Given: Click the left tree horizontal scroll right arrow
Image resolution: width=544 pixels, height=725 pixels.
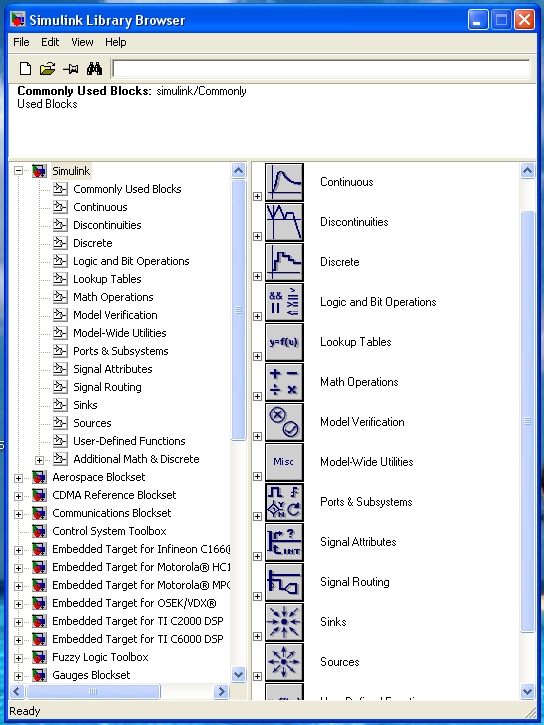Looking at the screenshot, I should [221, 692].
